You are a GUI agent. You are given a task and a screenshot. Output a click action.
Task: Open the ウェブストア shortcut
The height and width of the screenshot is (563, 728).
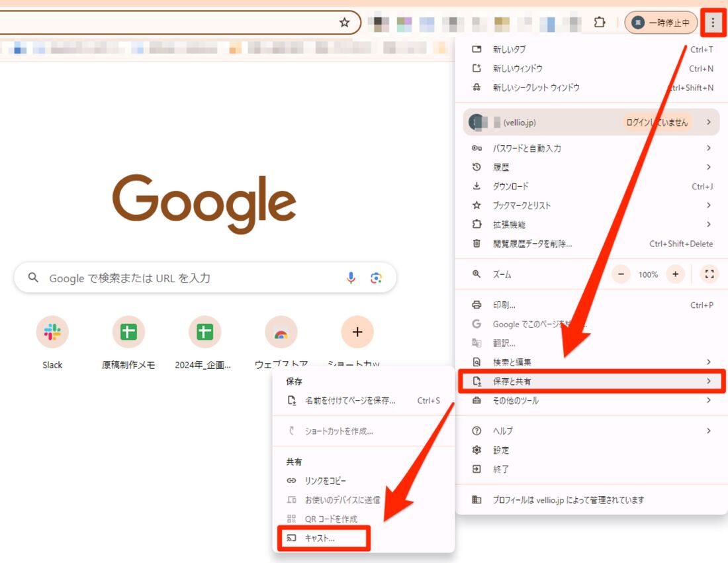pyautogui.click(x=281, y=340)
